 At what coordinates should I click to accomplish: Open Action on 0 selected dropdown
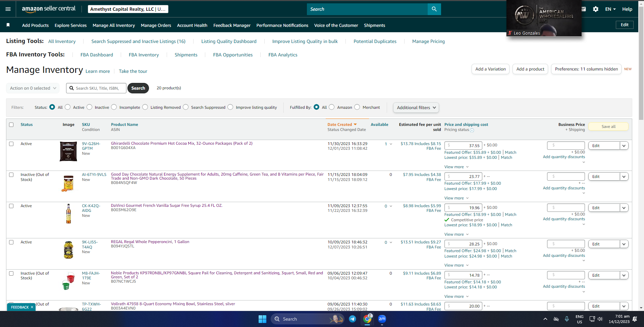33,88
